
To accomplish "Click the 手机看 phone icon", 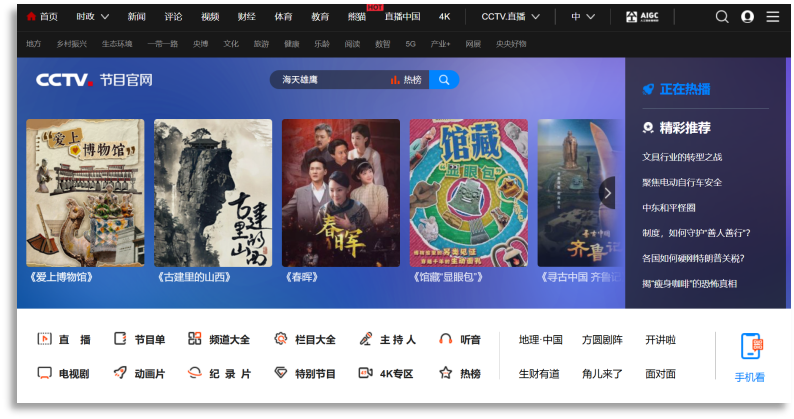I will 751,346.
